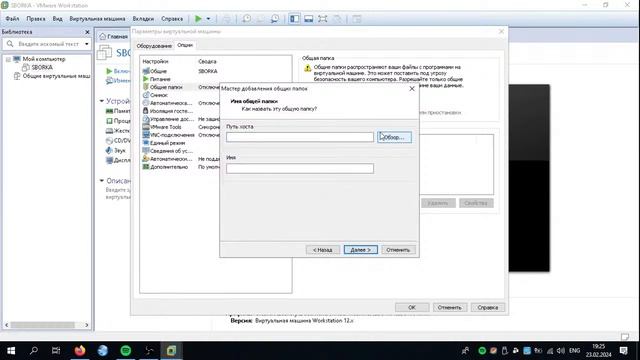Collapse the Устройства section arrow

click(102, 101)
